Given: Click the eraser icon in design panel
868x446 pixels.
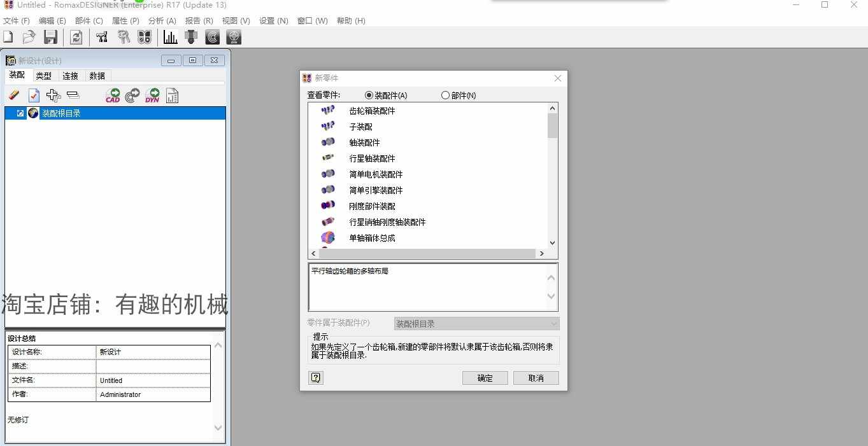Looking at the screenshot, I should tap(14, 95).
